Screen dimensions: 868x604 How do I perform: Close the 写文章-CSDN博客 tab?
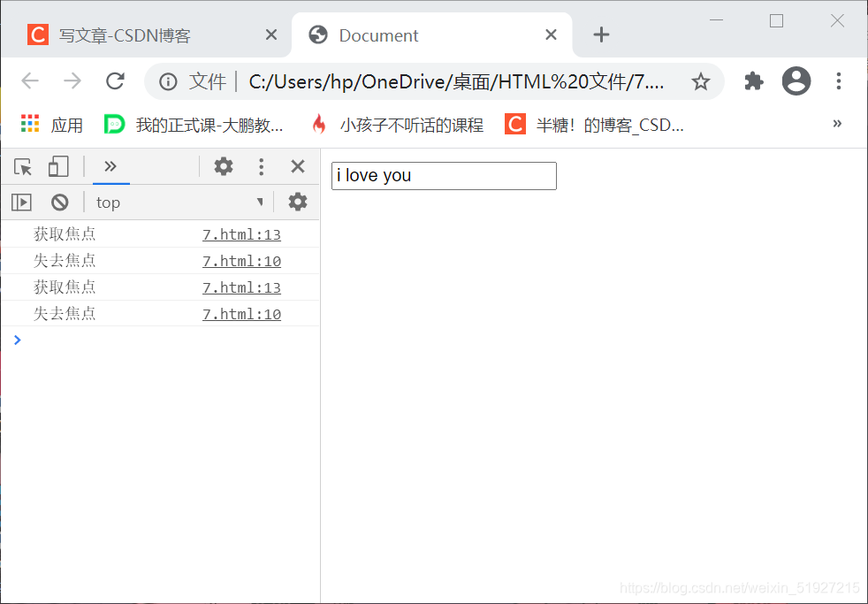271,34
